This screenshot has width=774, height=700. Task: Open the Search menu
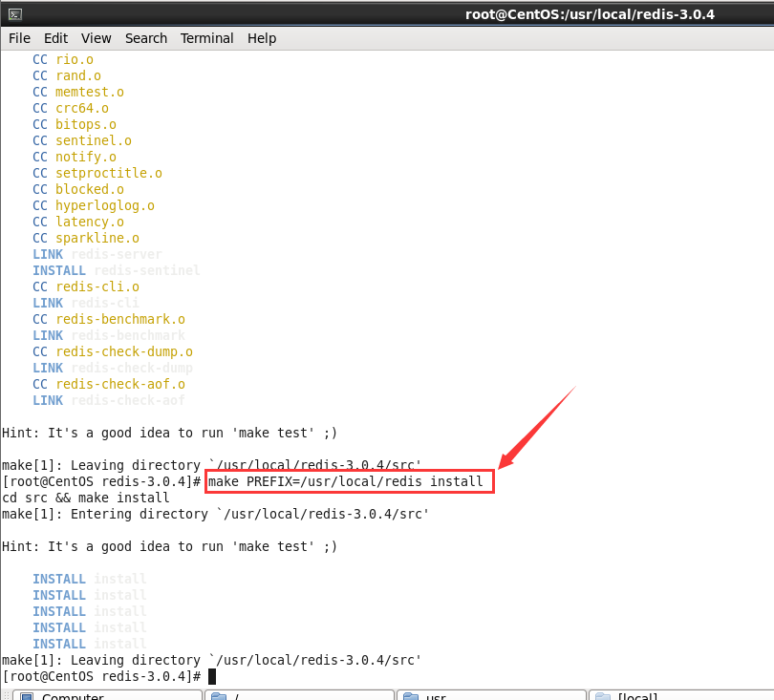[x=146, y=38]
